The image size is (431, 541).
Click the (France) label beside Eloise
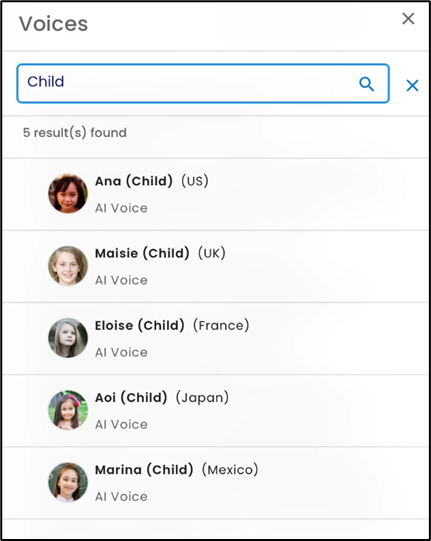[221, 325]
